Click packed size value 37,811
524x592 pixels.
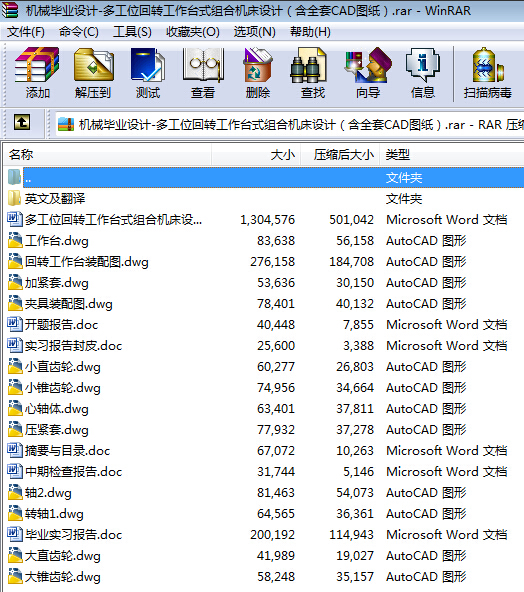pyautogui.click(x=355, y=409)
